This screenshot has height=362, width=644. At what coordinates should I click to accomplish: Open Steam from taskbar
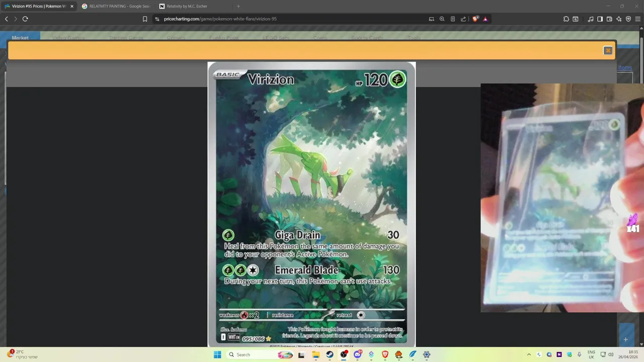(330, 354)
